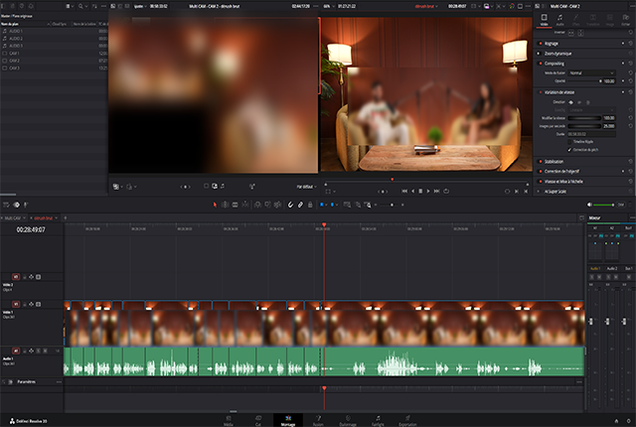Select the Blade razor tool in timeline toolbar
Viewport: 636px width, 427px height.
click(247, 204)
